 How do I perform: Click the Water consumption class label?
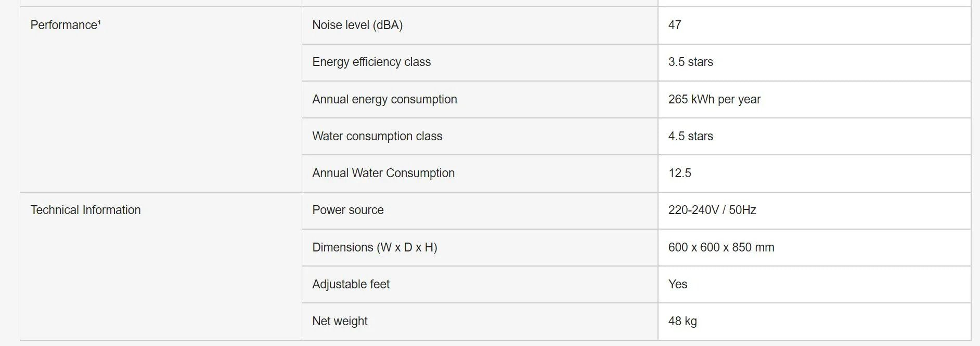click(x=377, y=136)
